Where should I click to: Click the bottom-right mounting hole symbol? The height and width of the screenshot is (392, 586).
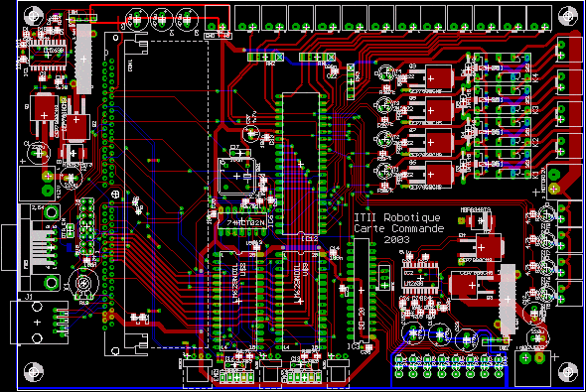(568, 372)
